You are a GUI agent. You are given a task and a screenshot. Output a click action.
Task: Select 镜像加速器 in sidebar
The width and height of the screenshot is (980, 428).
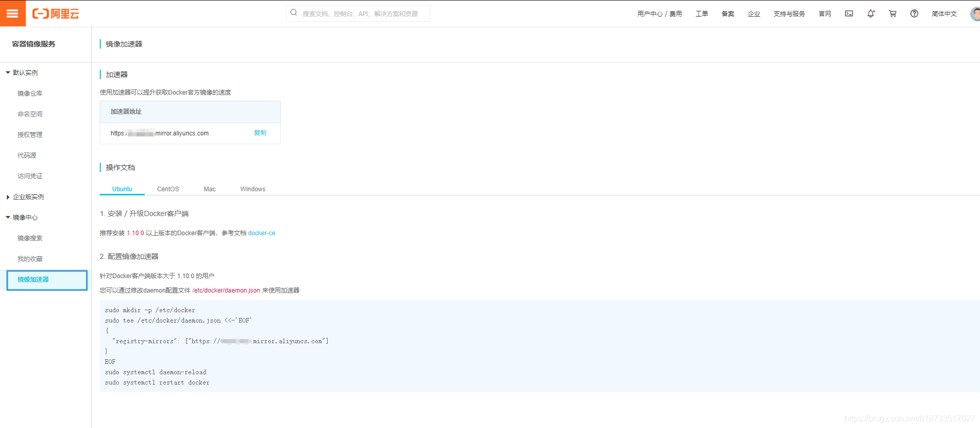point(47,280)
